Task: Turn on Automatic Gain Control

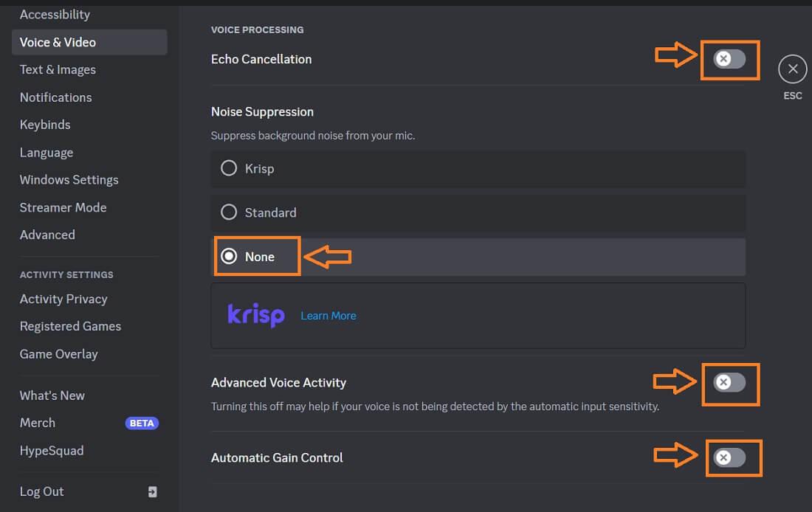Action: coord(729,457)
